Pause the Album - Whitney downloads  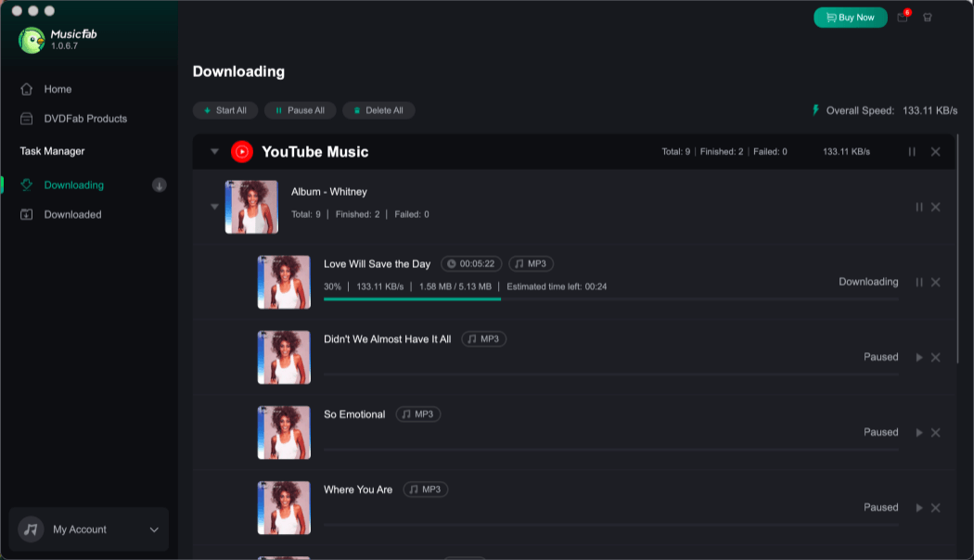point(918,207)
